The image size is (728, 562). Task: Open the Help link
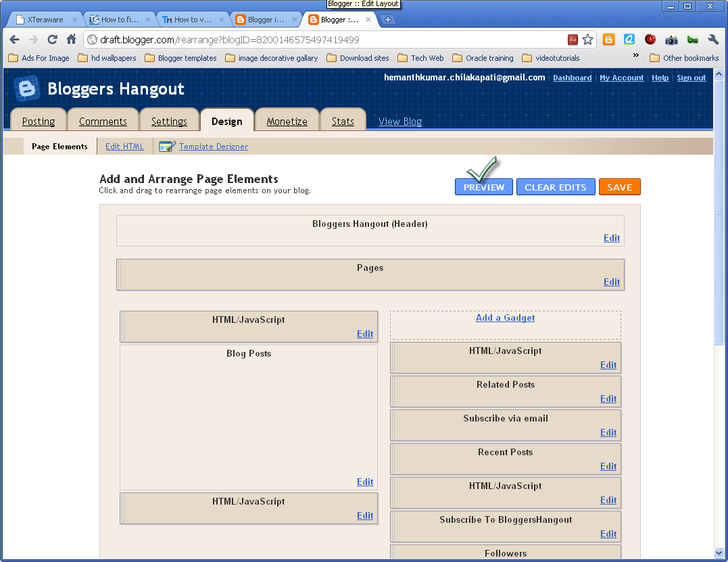(660, 78)
